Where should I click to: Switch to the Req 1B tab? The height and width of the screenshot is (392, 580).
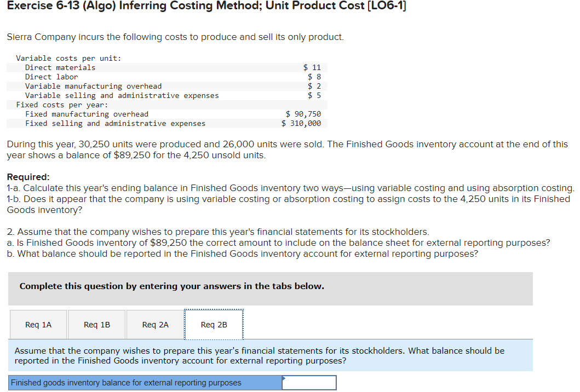point(96,324)
